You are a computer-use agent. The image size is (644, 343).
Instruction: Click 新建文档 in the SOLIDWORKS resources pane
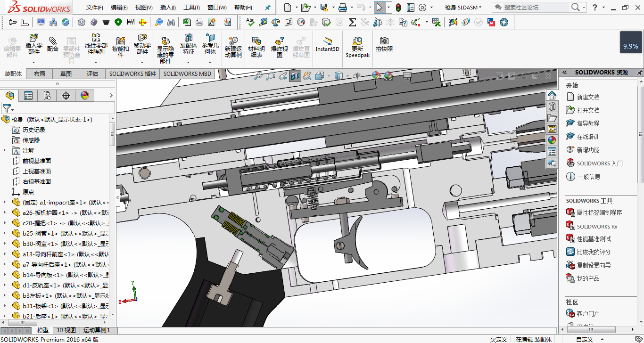[588, 97]
